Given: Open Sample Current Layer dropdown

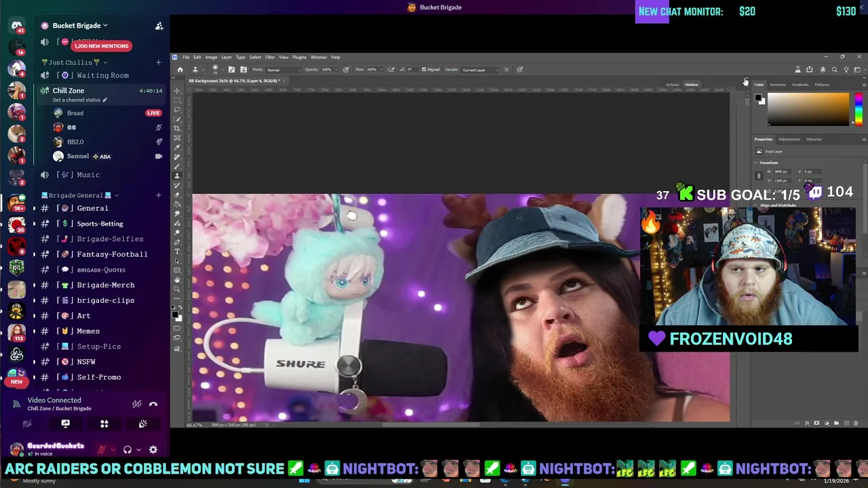Looking at the screenshot, I should pos(479,69).
